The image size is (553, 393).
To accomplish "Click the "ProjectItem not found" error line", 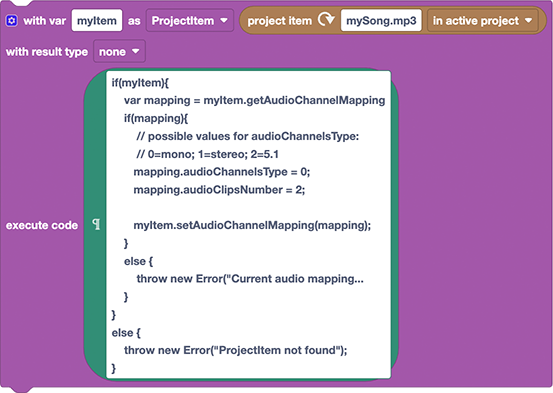I will point(236,350).
